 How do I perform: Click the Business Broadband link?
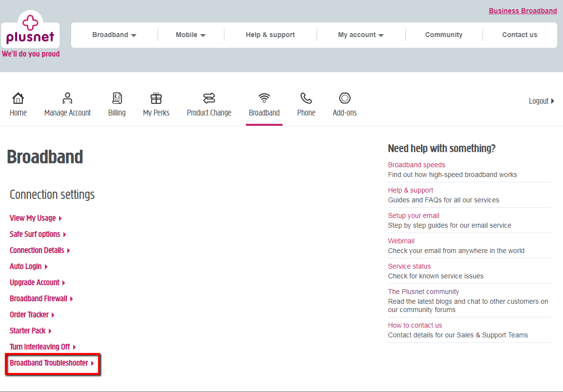click(x=523, y=11)
